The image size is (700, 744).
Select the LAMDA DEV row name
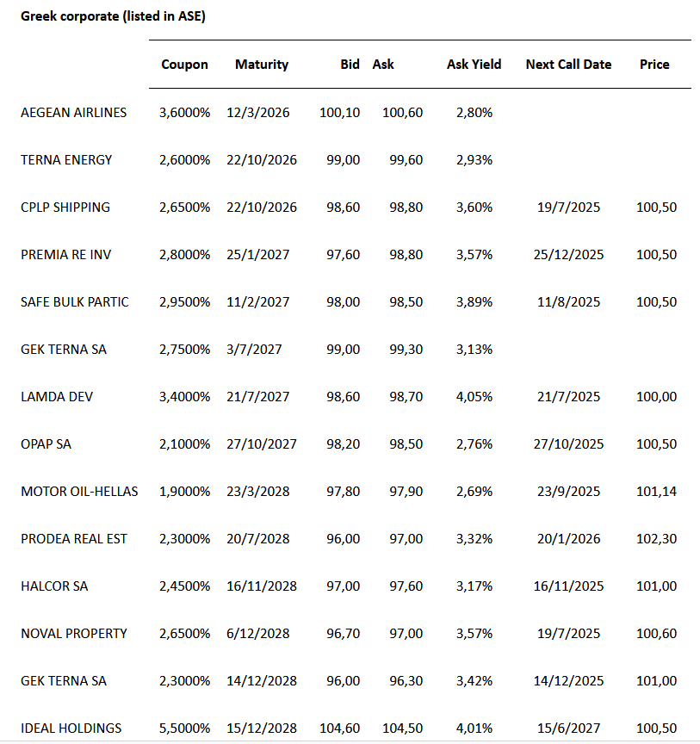pos(57,397)
